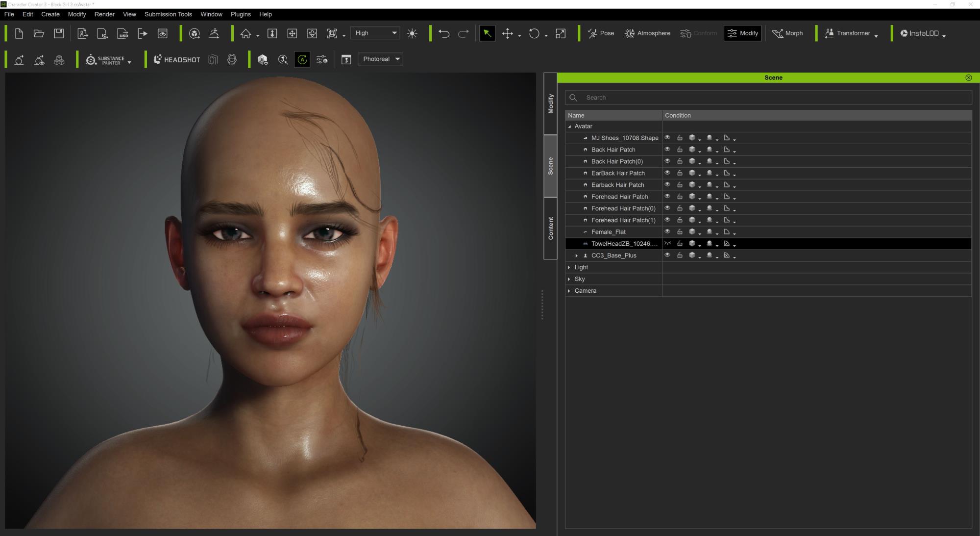Toggle visibility of Back Hair Patch(0)
The width and height of the screenshot is (980, 536).
(667, 161)
